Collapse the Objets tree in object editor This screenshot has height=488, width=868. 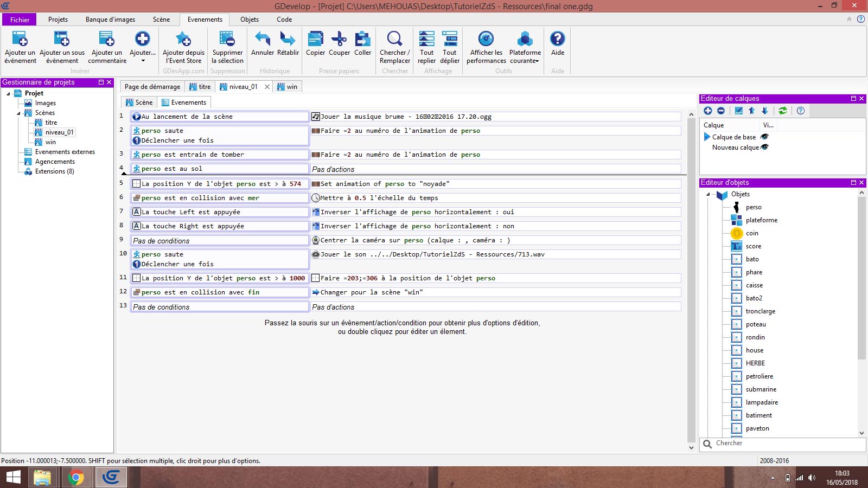pyautogui.click(x=708, y=194)
